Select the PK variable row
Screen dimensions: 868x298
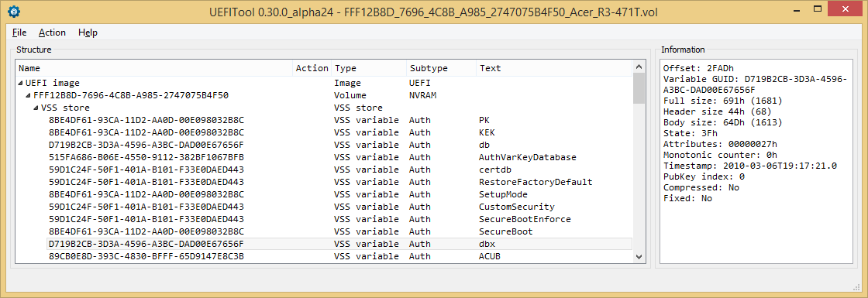[339, 120]
